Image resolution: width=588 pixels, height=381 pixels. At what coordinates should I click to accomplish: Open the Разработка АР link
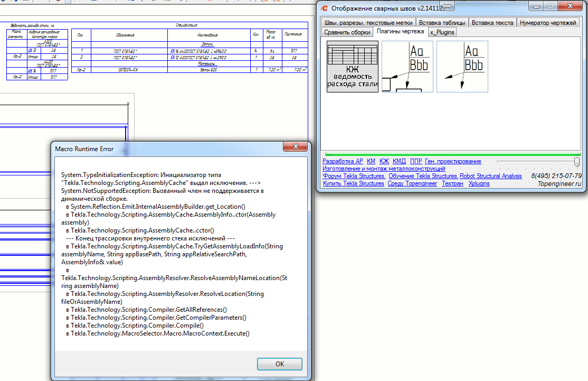coord(343,161)
